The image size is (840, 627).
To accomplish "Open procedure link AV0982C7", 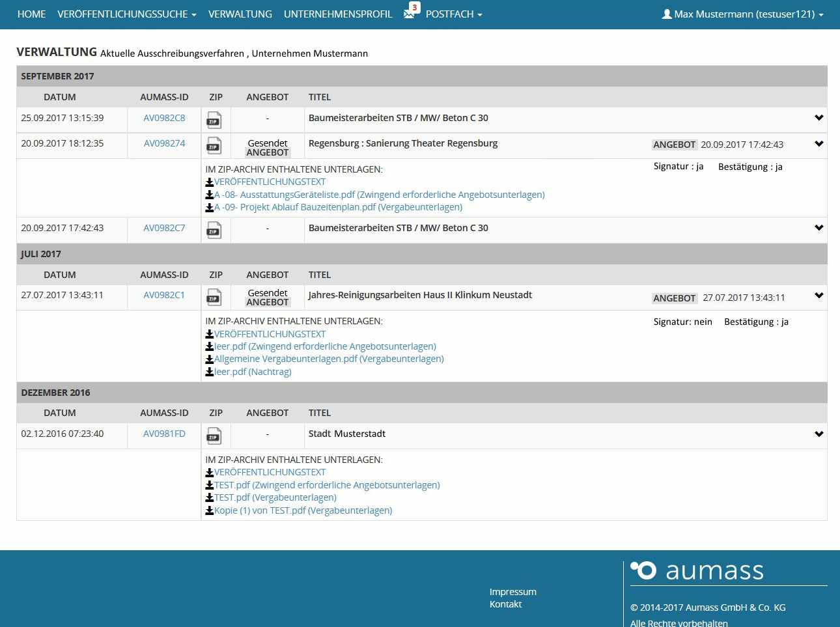I will click(x=164, y=228).
